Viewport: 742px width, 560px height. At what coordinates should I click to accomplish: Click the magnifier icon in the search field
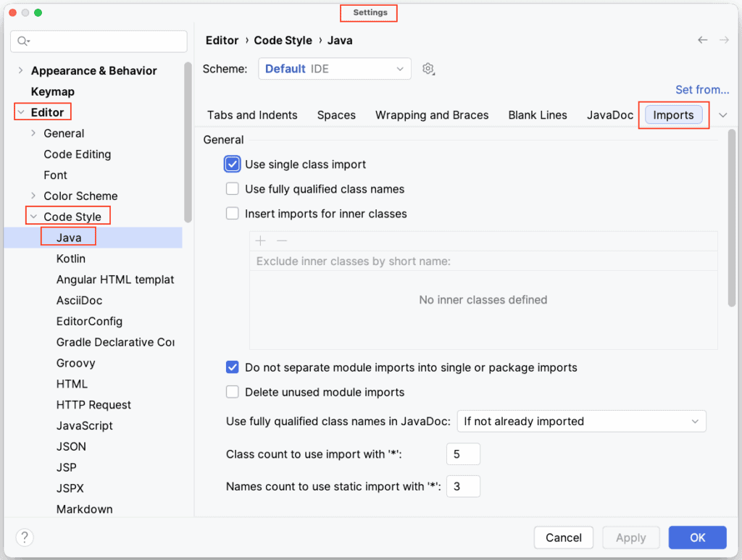click(23, 41)
